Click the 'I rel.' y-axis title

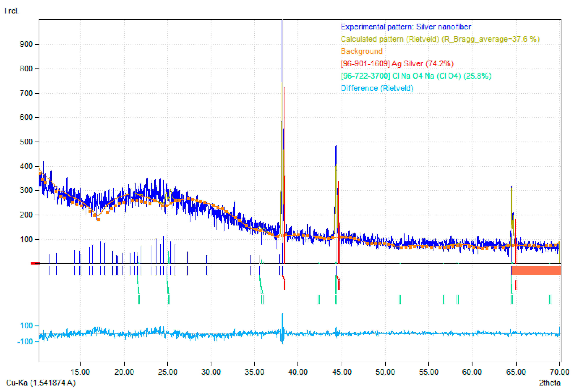click(x=12, y=11)
